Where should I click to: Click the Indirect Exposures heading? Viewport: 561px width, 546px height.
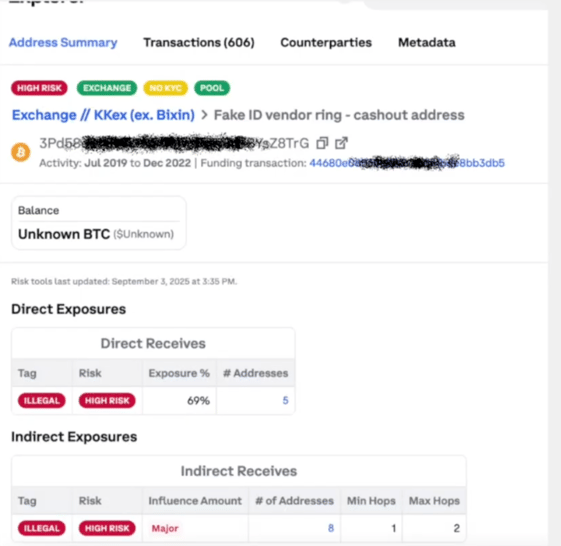coord(74,437)
